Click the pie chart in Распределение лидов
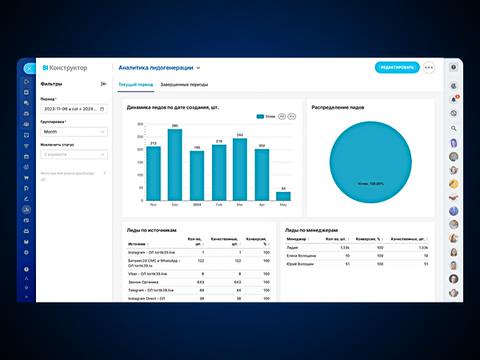The width and height of the screenshot is (480, 360). (x=371, y=162)
